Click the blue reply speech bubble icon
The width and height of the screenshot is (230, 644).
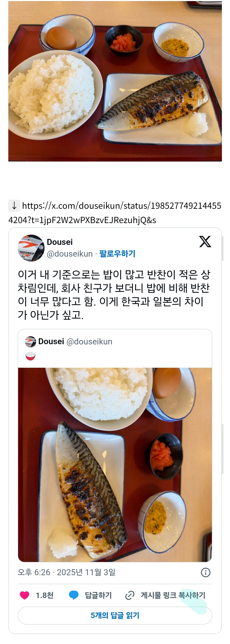pos(74,595)
